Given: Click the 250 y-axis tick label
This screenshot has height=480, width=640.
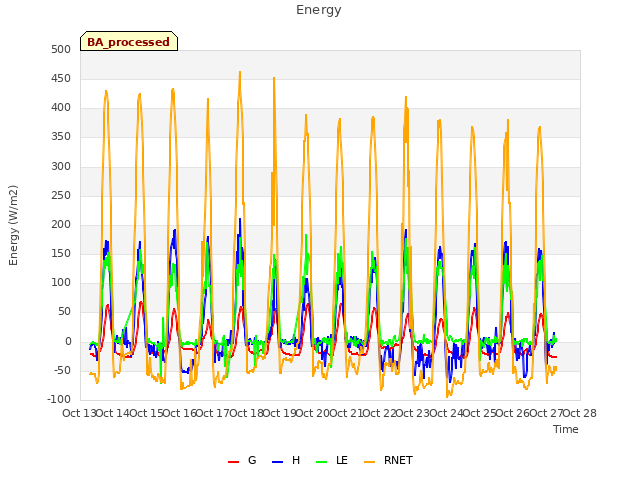Looking at the screenshot, I should point(61,196).
